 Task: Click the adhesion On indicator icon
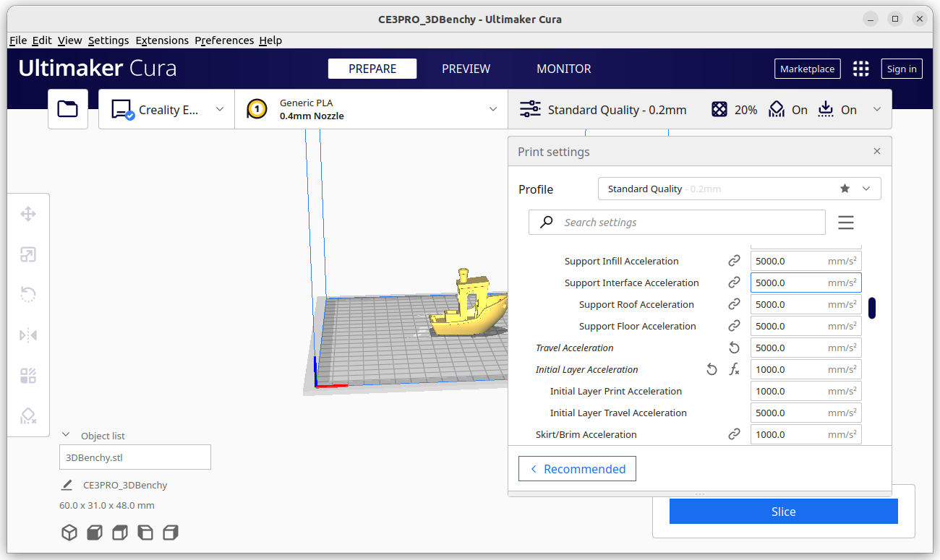tap(826, 110)
